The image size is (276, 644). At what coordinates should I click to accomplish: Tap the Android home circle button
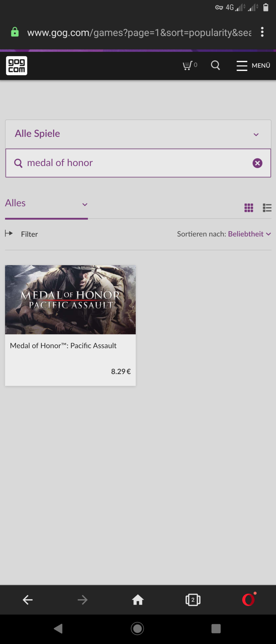[137, 629]
